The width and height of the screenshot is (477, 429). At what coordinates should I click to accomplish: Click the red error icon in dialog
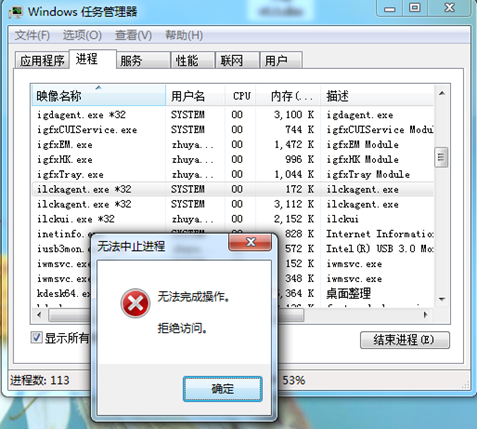[x=135, y=303]
